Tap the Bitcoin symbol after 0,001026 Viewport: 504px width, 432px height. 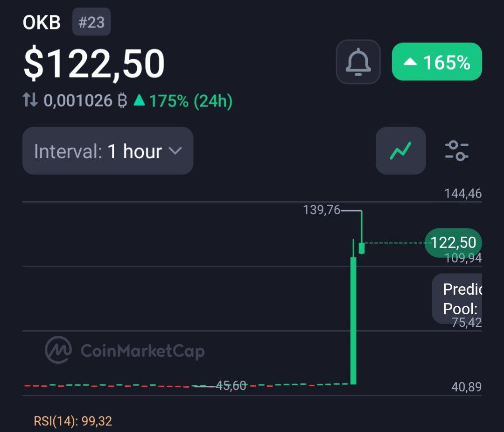tap(122, 100)
